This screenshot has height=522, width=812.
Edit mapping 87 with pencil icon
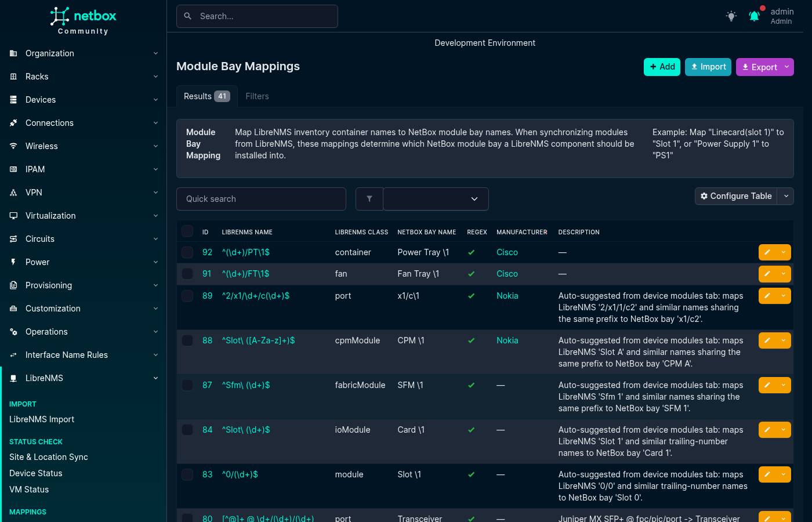(767, 385)
